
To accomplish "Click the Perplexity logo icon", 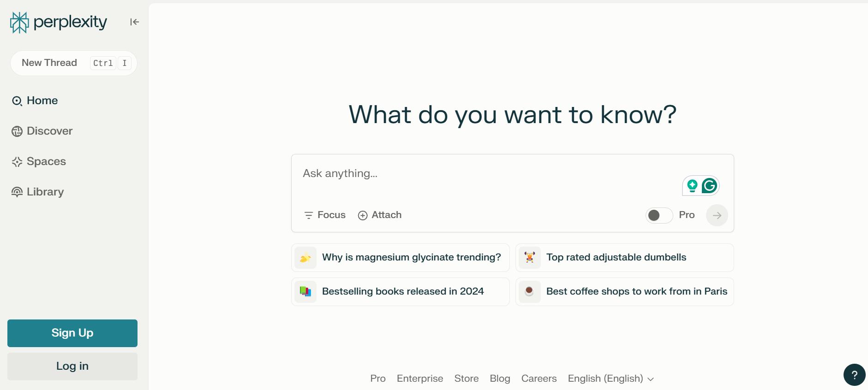I will 19,23.
